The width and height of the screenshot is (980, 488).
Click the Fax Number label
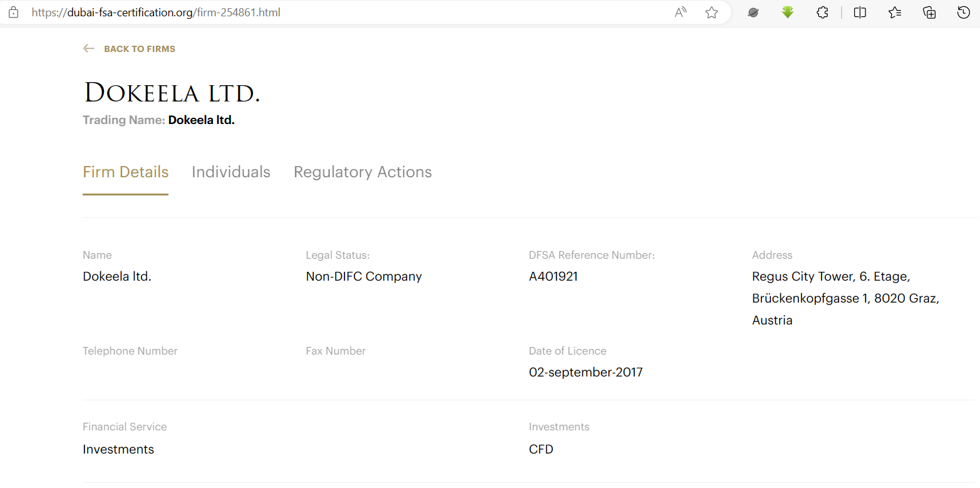pyautogui.click(x=336, y=351)
